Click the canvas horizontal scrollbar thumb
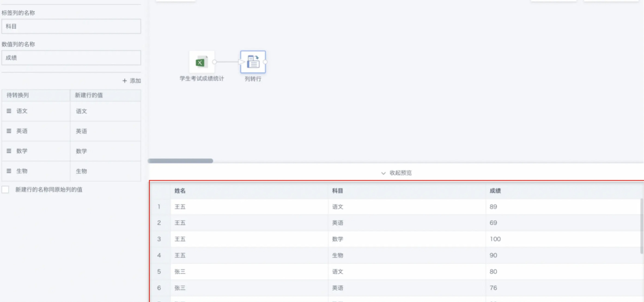 pos(180,161)
